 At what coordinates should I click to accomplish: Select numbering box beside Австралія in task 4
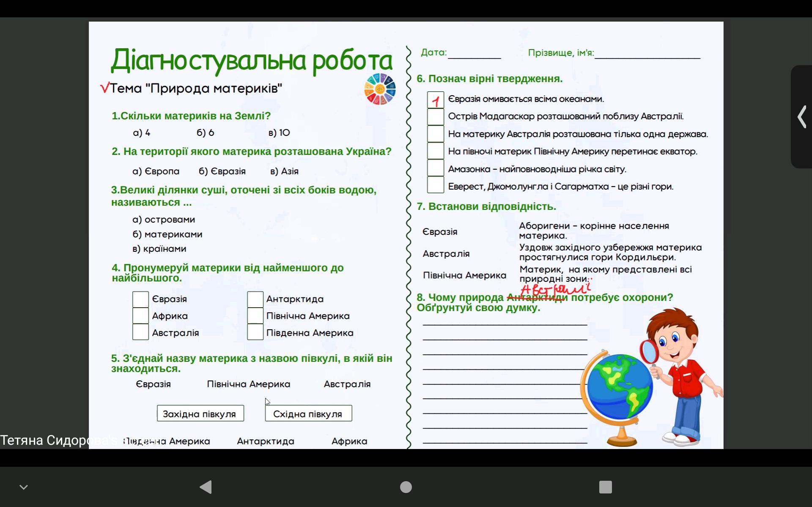click(x=140, y=332)
